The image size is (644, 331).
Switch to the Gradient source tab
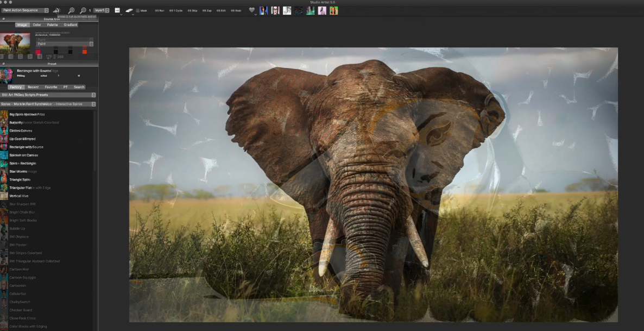tap(70, 24)
